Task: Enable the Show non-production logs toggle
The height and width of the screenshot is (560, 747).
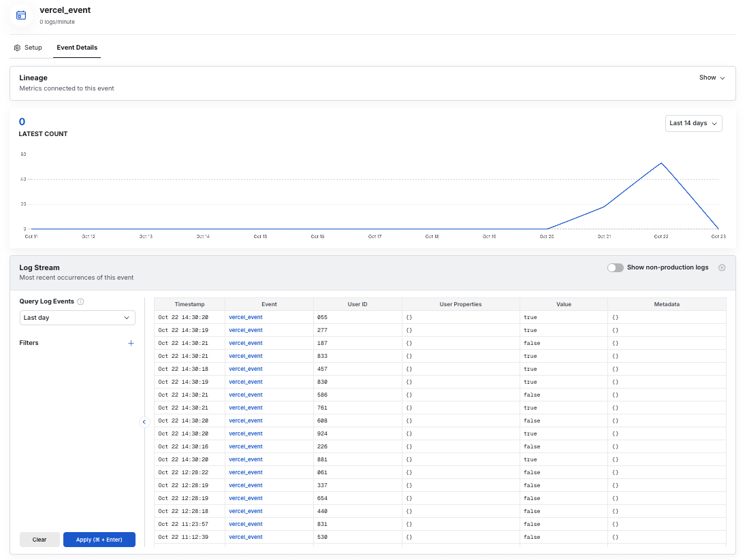Action: [x=616, y=267]
